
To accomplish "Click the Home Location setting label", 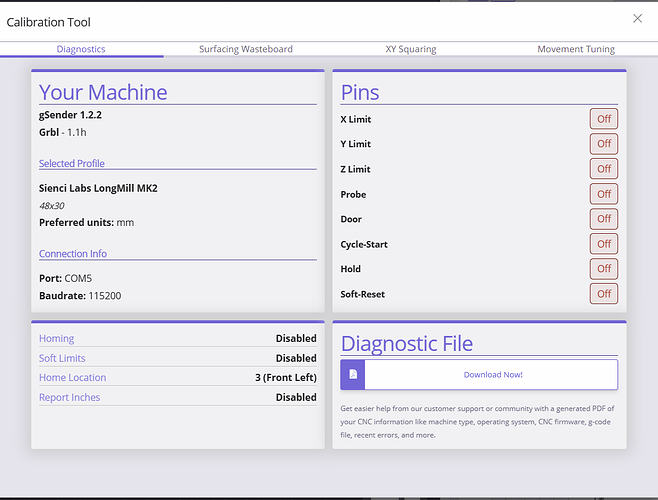I will click(x=73, y=377).
